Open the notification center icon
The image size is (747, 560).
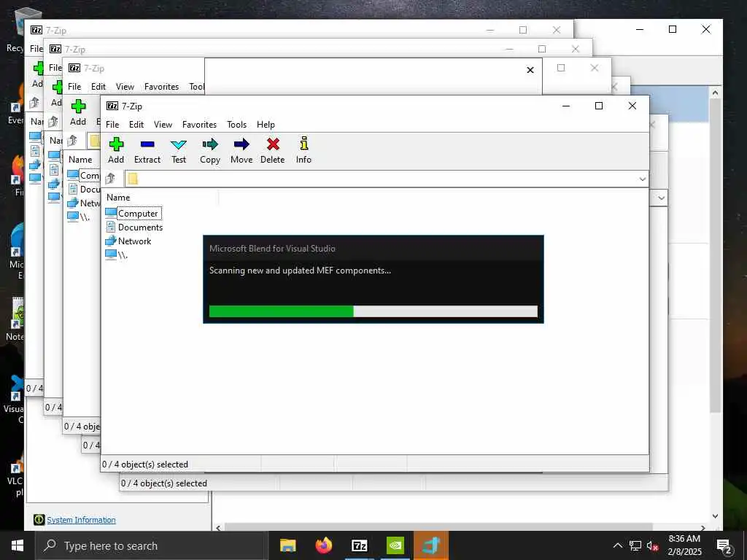click(724, 546)
